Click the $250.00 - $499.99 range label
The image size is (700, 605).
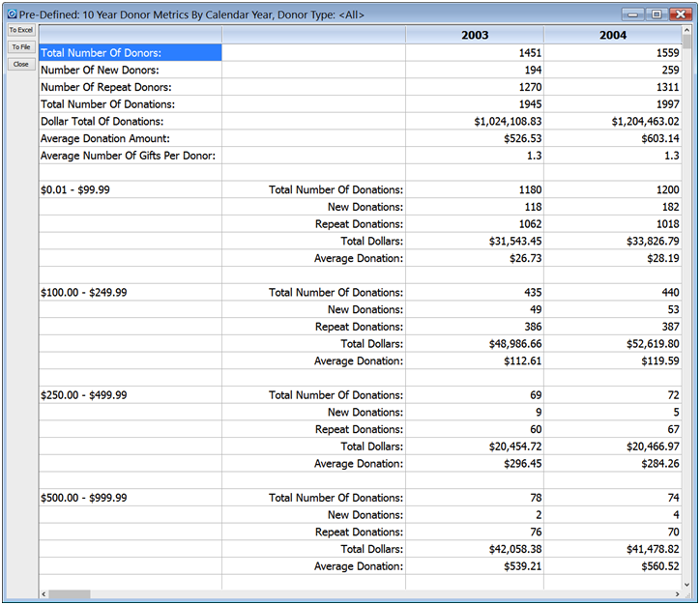[x=83, y=395]
